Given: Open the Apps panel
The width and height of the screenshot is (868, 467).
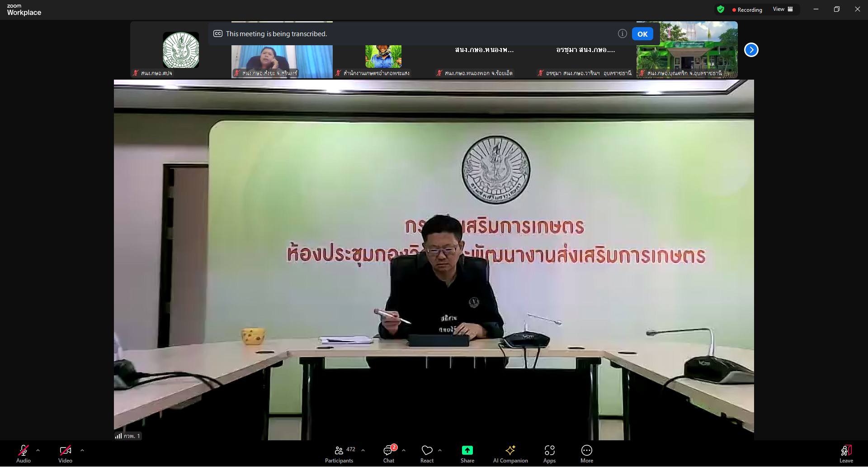Looking at the screenshot, I should [x=549, y=454].
